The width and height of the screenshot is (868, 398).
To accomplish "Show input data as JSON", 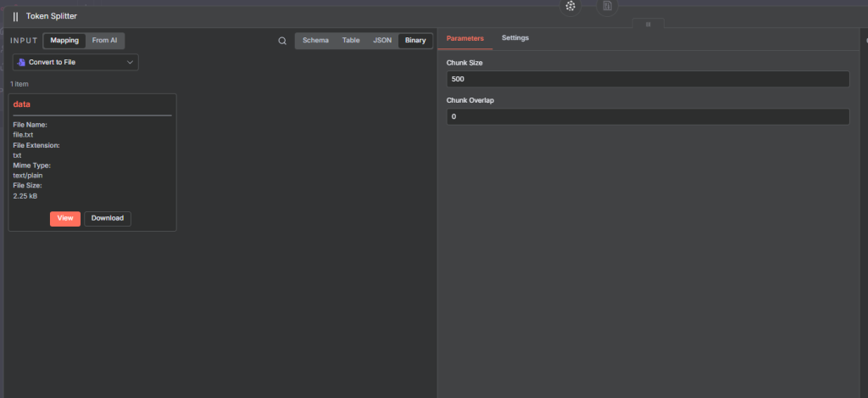I will (x=382, y=40).
